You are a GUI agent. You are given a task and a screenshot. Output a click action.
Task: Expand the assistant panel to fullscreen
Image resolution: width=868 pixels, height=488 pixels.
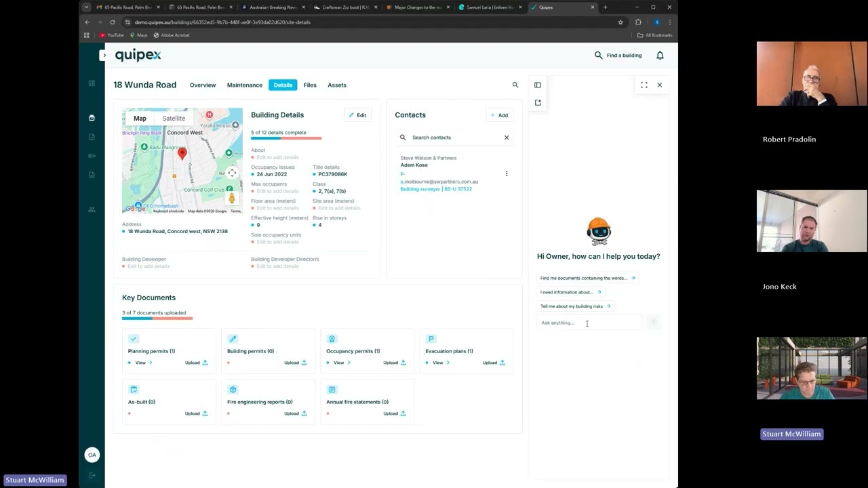(x=644, y=85)
